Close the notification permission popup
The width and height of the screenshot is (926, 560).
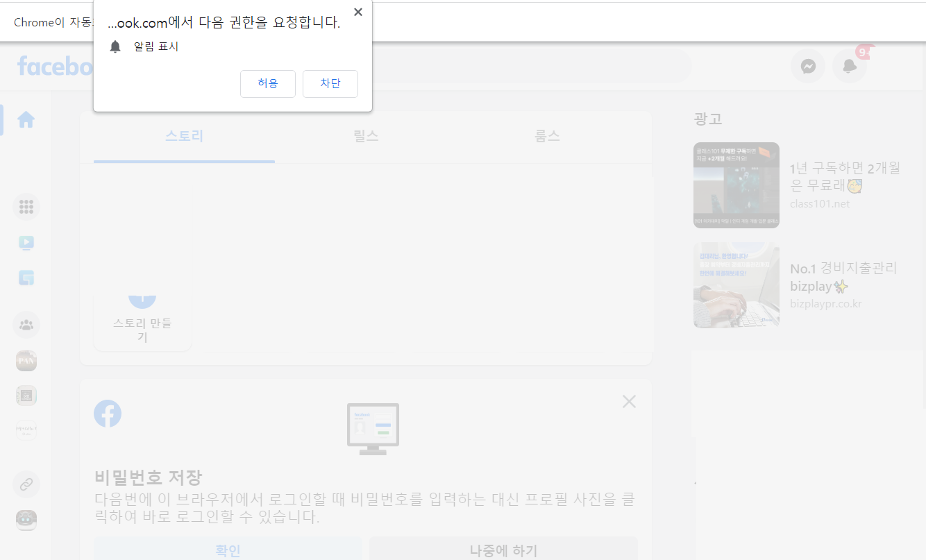pos(358,12)
